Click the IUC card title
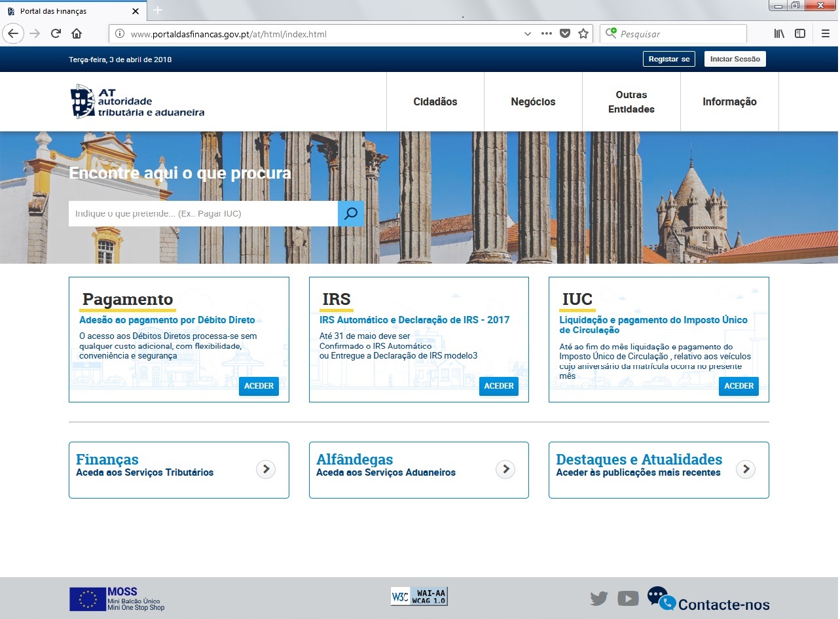Image resolution: width=840 pixels, height=619 pixels. pos(577,299)
